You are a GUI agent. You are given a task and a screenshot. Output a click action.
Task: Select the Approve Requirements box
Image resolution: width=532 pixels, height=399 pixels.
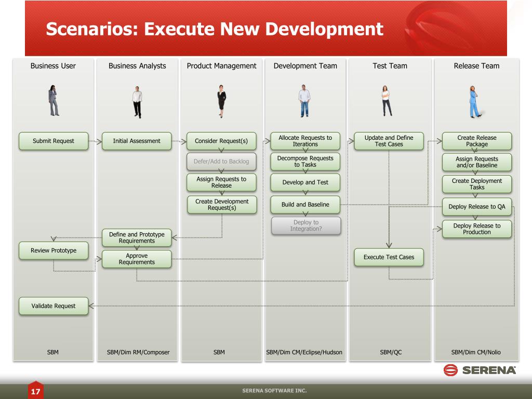137,259
